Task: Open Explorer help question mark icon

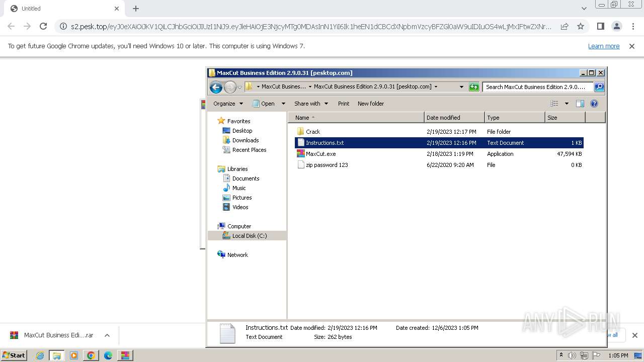Action: (594, 104)
